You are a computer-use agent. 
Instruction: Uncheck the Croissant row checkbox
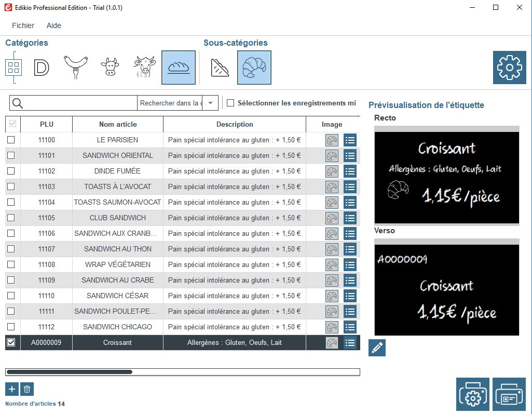click(x=11, y=342)
